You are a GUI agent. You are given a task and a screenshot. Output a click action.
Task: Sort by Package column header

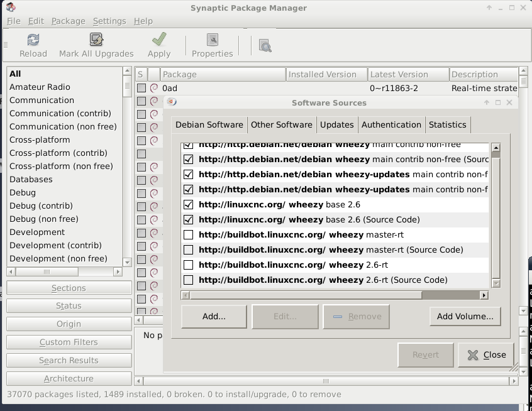click(223, 74)
